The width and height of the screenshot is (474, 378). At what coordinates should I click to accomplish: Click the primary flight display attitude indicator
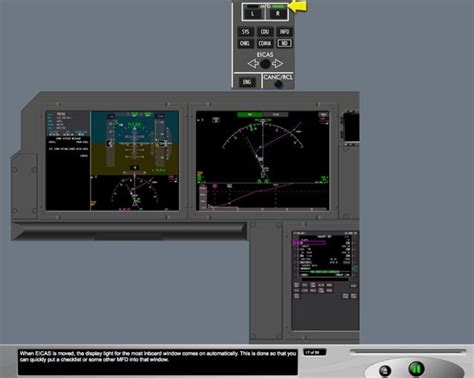tap(135, 143)
